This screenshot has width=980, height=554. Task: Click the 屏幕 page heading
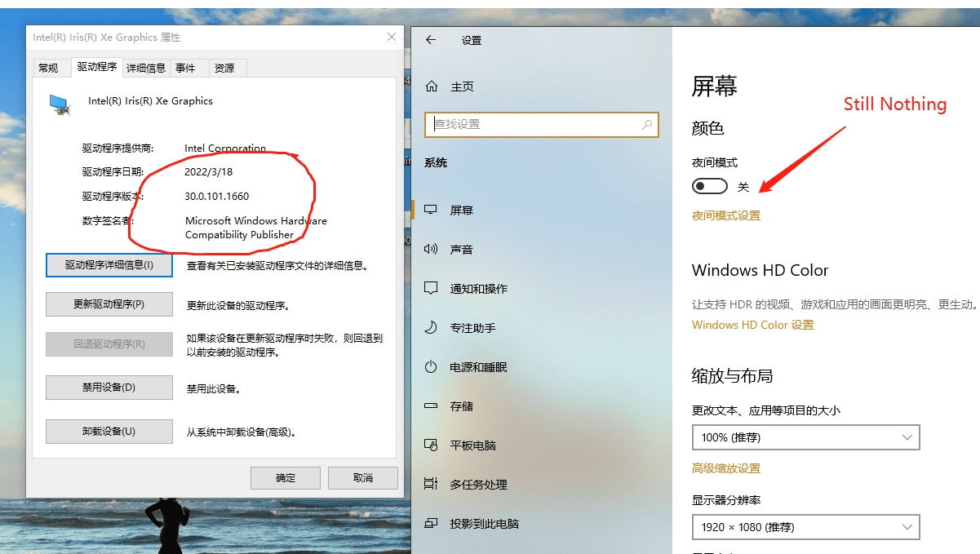click(x=715, y=86)
